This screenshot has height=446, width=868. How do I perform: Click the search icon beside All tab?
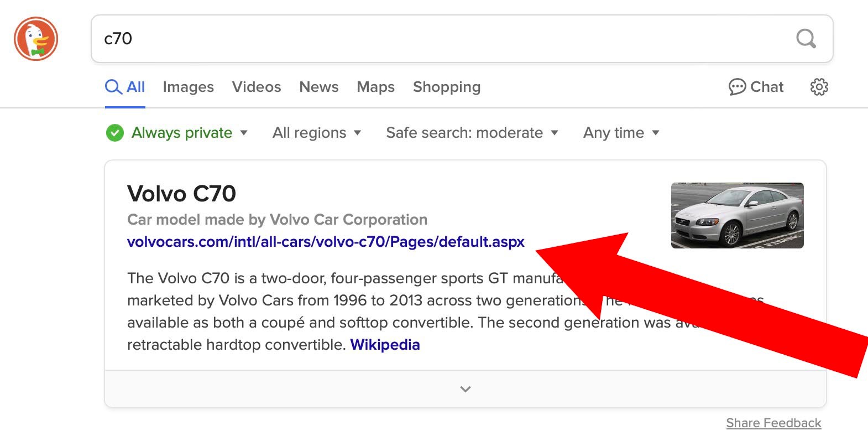pos(113,87)
